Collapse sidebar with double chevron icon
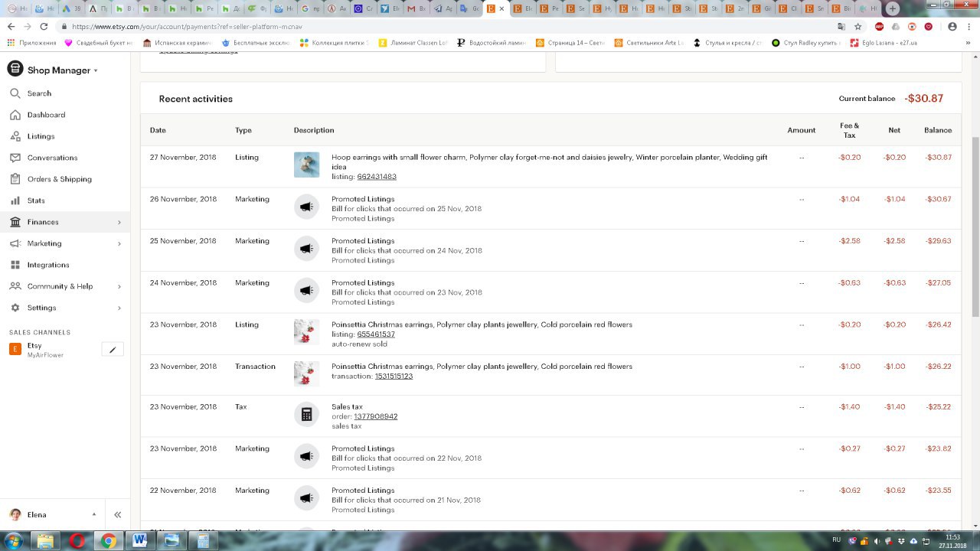The image size is (980, 551). (117, 515)
